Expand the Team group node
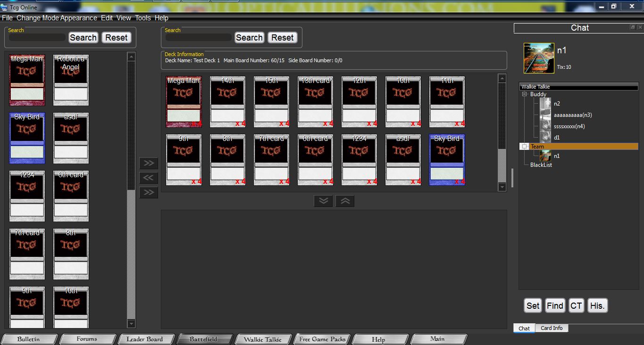The width and height of the screenshot is (644, 345). pos(524,147)
